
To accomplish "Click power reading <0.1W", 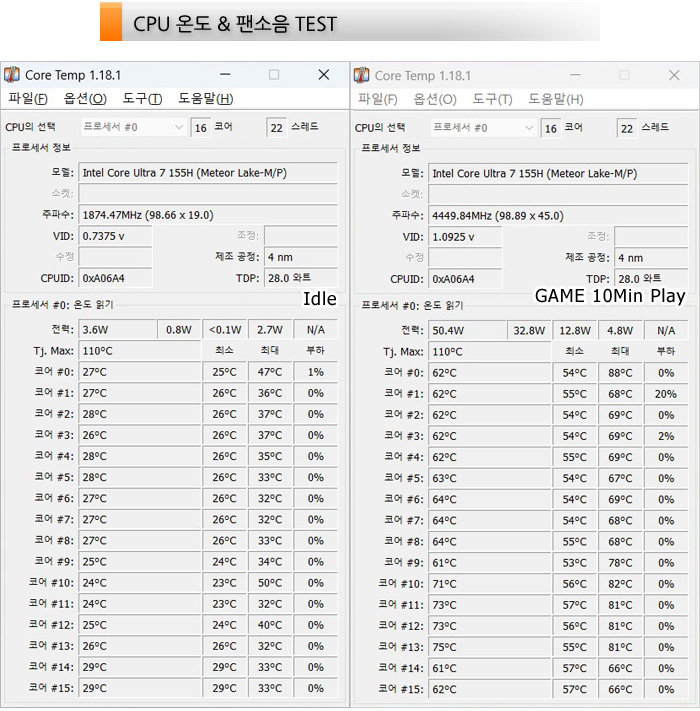I will [225, 330].
